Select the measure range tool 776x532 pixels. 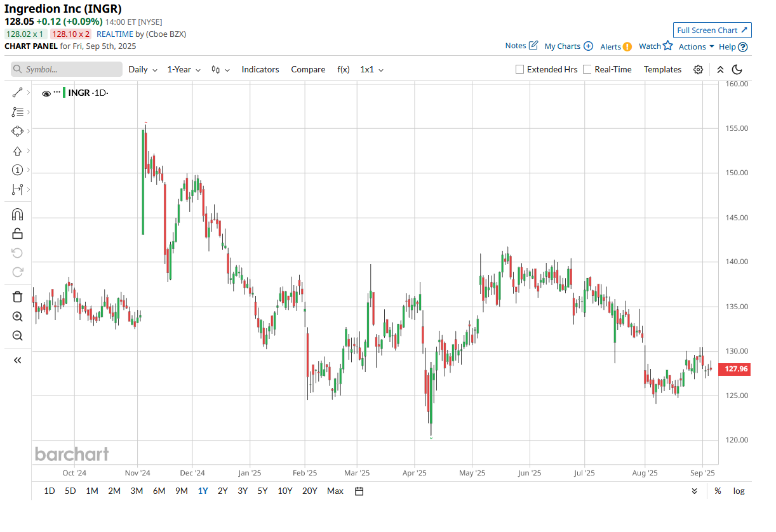click(x=17, y=189)
